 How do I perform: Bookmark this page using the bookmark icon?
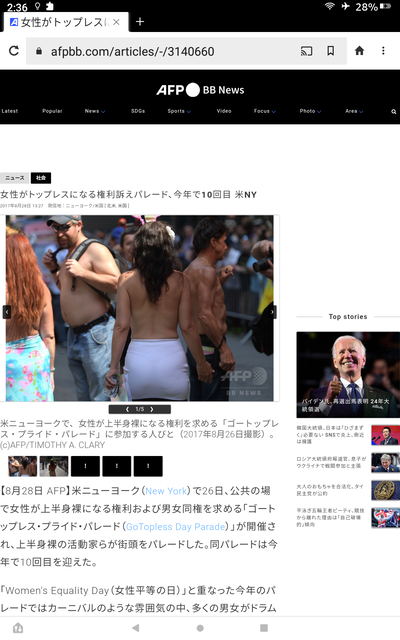coord(331,51)
